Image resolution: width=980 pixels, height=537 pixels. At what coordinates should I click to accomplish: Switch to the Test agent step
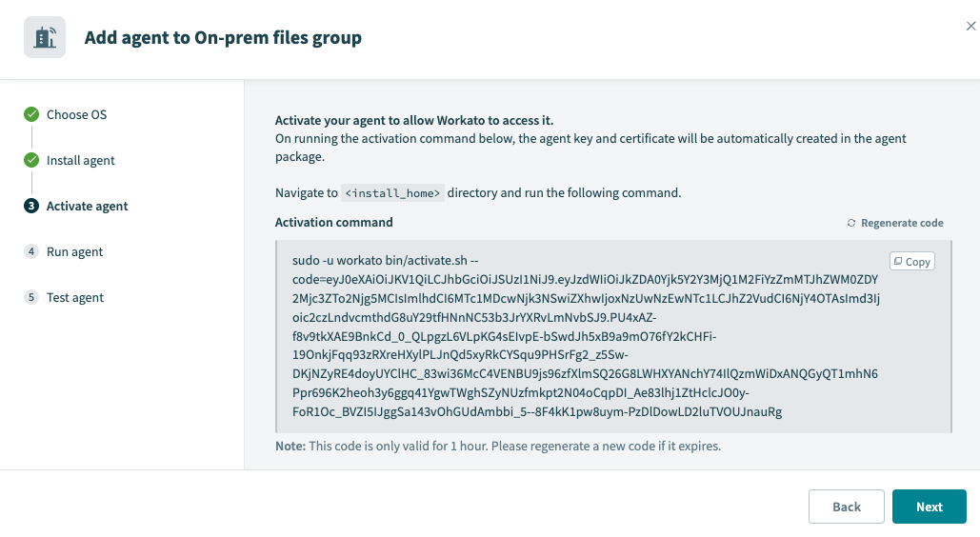pos(75,297)
